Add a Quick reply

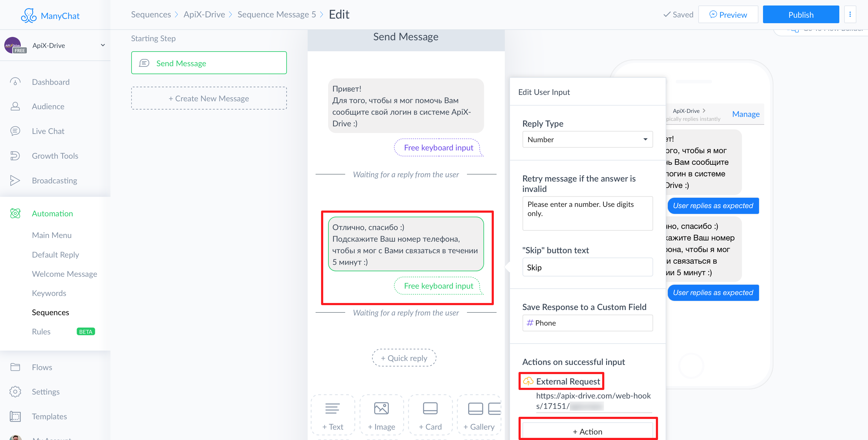(404, 358)
